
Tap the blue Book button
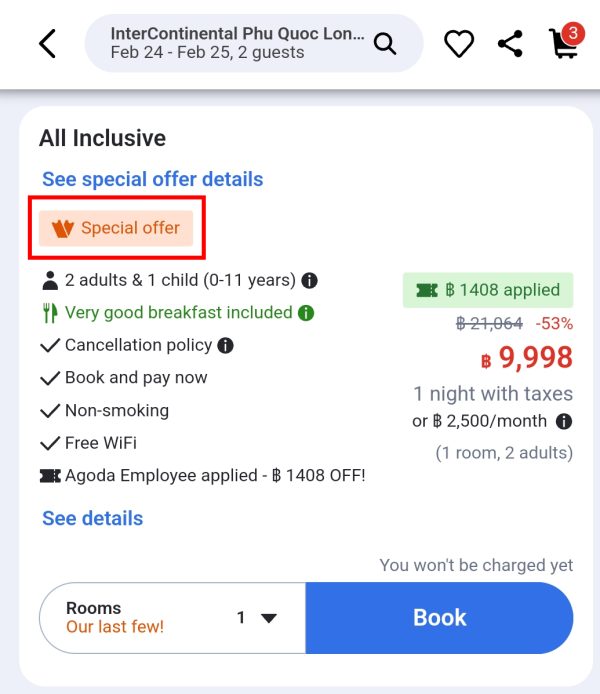pyautogui.click(x=439, y=617)
